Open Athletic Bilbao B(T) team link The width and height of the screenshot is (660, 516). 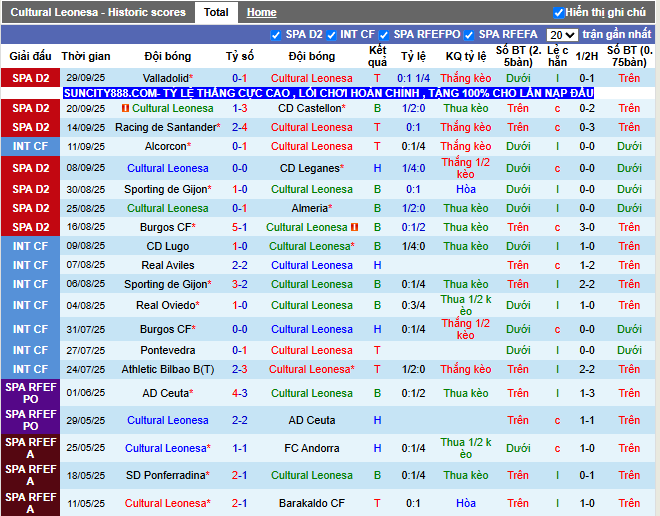[168, 369]
